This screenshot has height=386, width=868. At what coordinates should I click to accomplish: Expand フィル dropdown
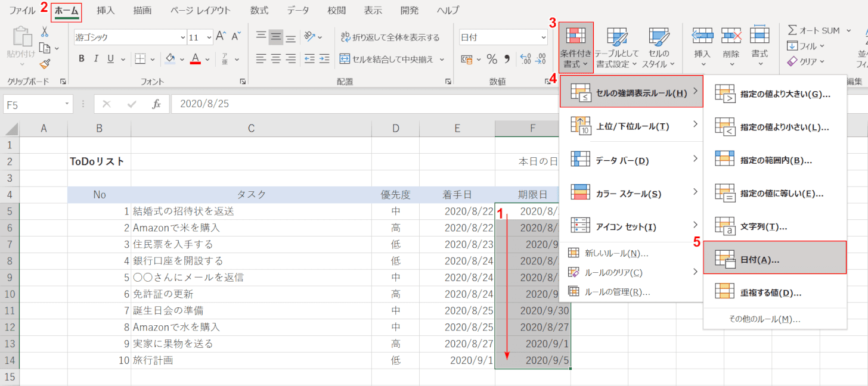pyautogui.click(x=821, y=46)
